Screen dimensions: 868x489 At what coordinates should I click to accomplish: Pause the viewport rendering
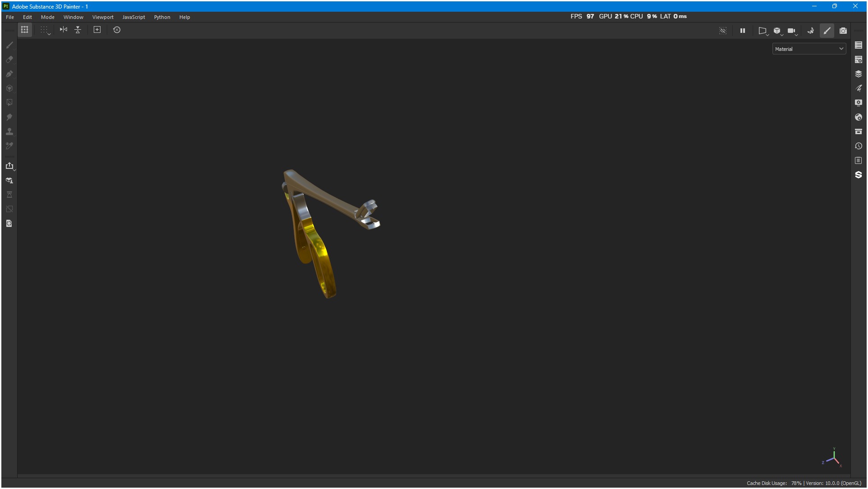(x=743, y=31)
